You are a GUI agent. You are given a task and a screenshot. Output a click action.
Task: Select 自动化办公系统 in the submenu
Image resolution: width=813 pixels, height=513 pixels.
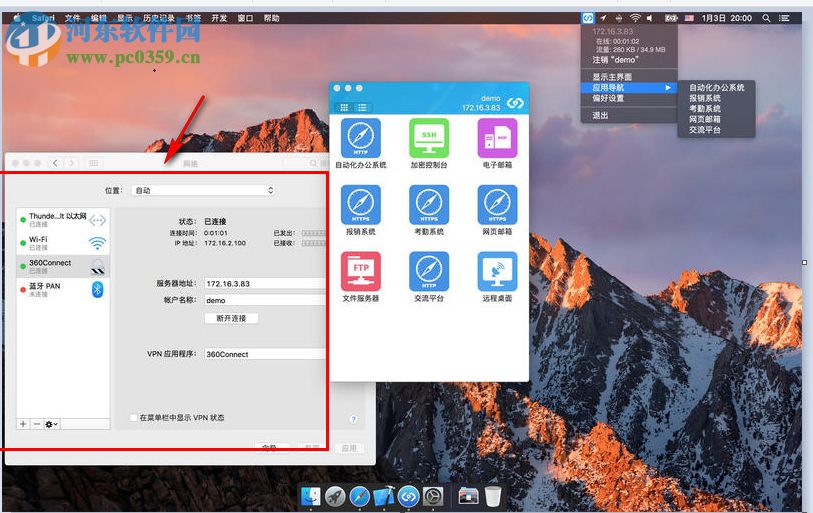pyautogui.click(x=716, y=88)
